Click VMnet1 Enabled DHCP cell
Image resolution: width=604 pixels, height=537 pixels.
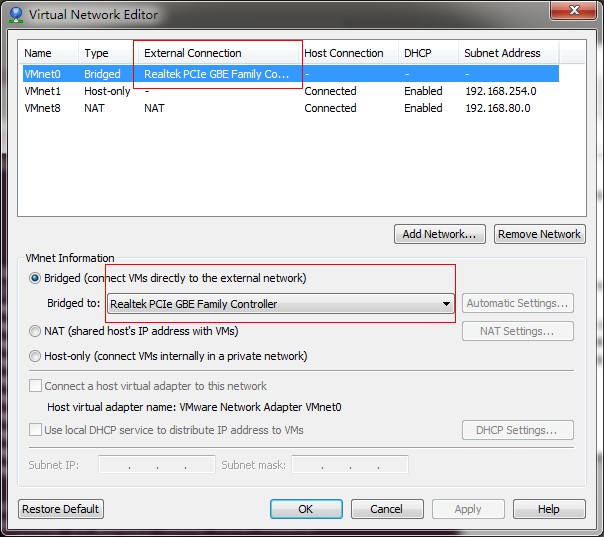point(423,91)
